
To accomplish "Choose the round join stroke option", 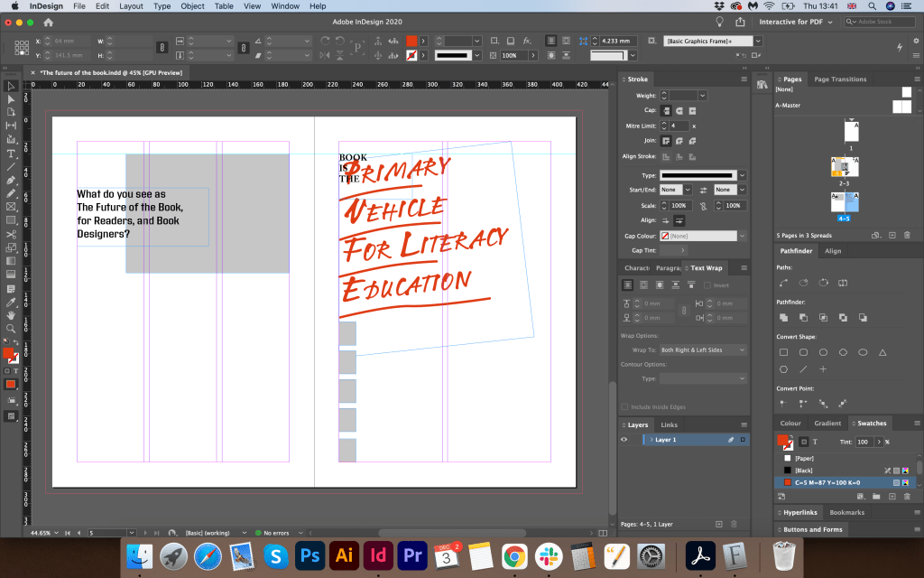I will (679, 141).
